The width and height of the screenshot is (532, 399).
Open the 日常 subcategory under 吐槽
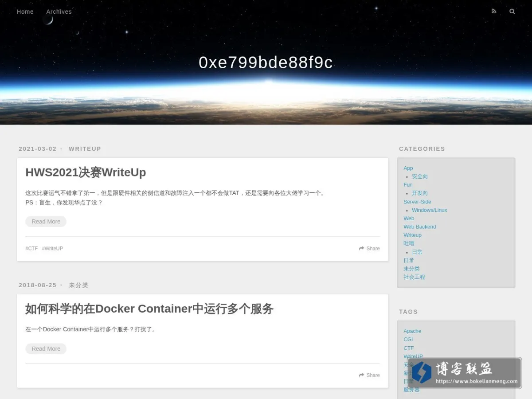[417, 252]
